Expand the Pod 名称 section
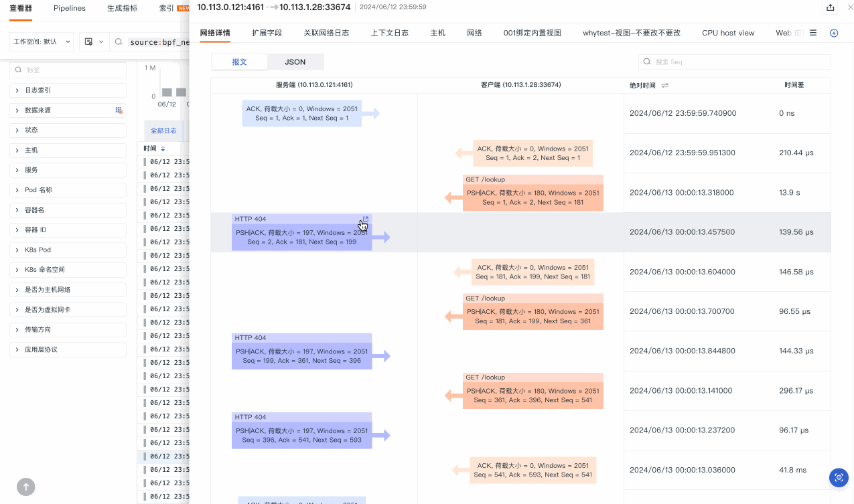 pos(68,190)
